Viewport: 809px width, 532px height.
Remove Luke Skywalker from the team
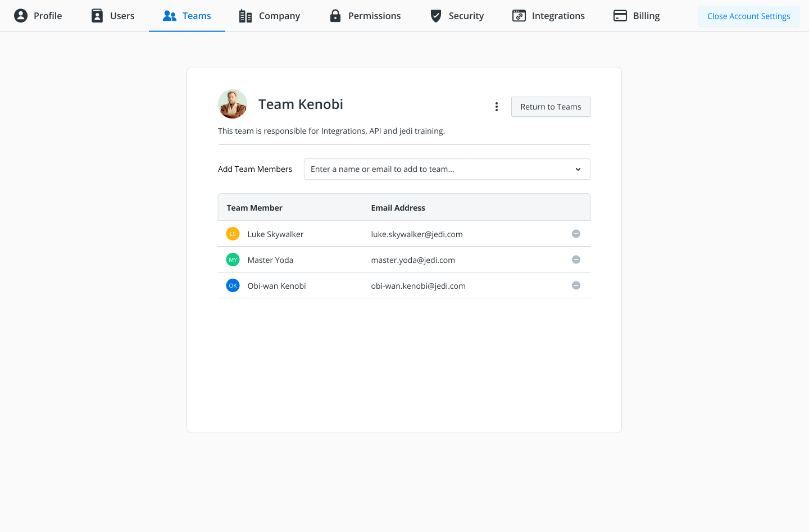pos(576,234)
